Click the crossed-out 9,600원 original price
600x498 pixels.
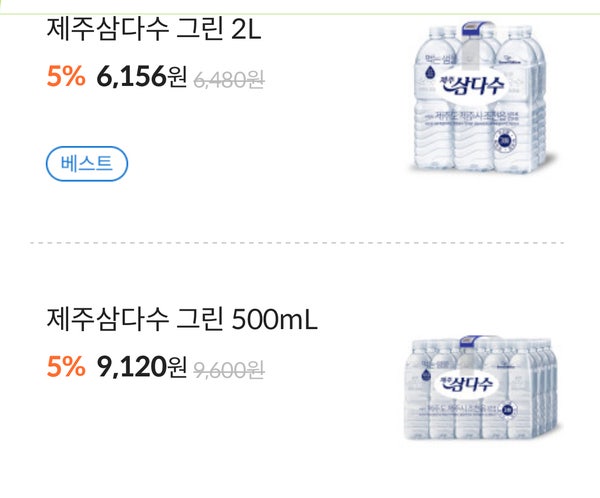pyautogui.click(x=228, y=369)
